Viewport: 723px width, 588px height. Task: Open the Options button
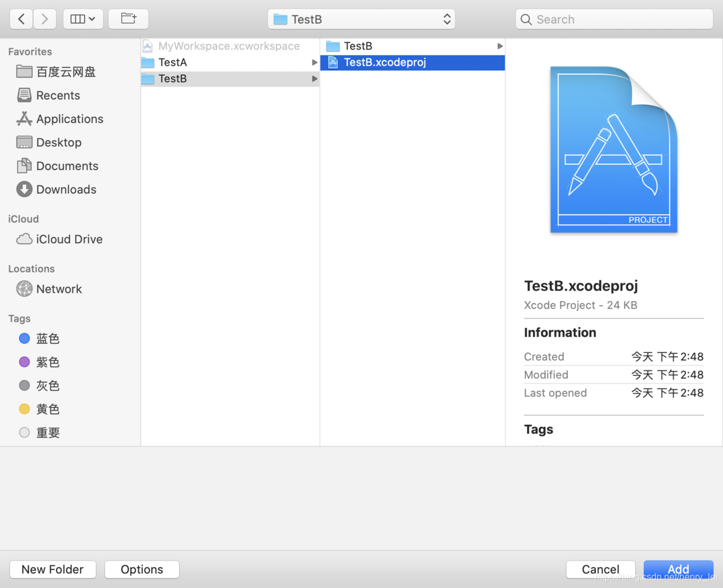pyautogui.click(x=142, y=569)
